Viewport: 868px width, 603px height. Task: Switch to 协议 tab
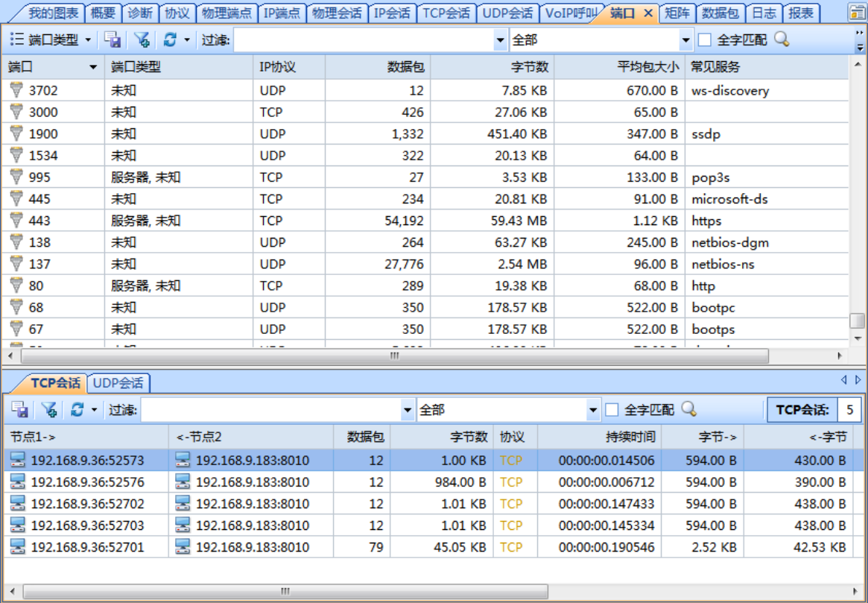tap(177, 13)
